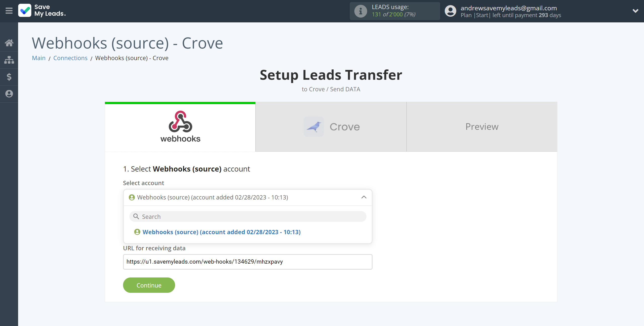The height and width of the screenshot is (326, 644).
Task: Search within the account selection field
Action: pos(248,216)
